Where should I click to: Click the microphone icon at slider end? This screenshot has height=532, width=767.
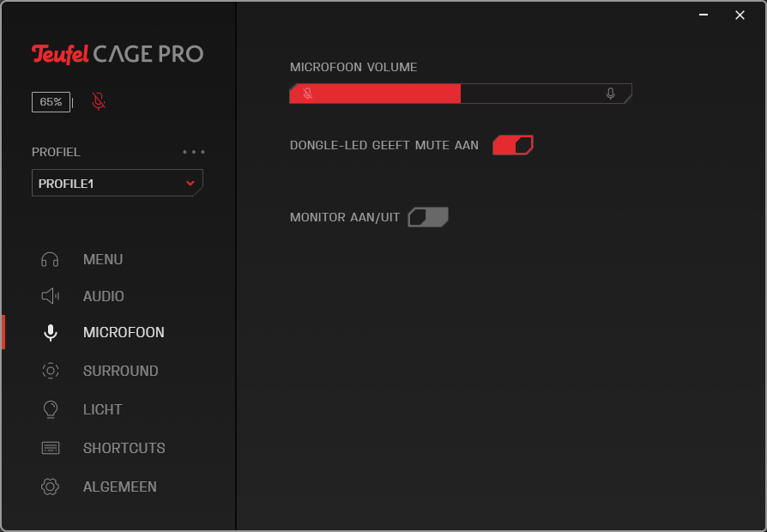click(x=611, y=94)
